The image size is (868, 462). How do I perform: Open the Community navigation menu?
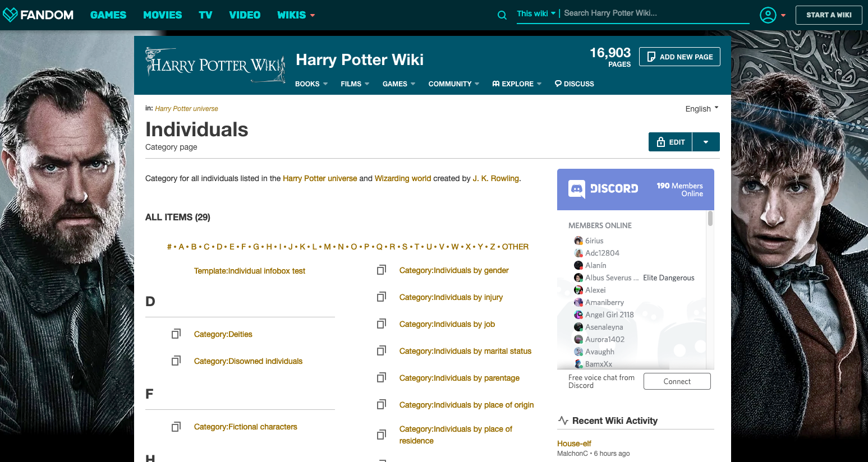tap(453, 84)
